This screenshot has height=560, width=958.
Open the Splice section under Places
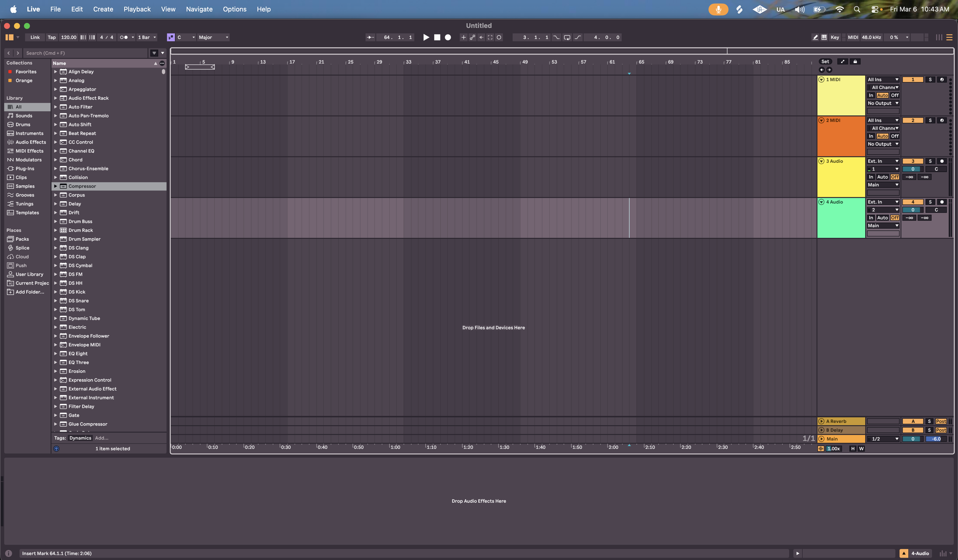[22, 248]
